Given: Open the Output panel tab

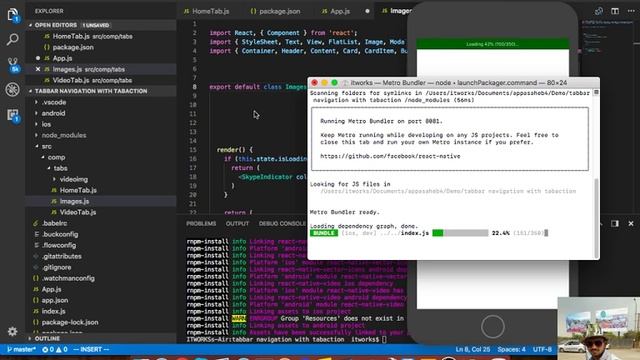Looking at the screenshot, I should point(237,224).
